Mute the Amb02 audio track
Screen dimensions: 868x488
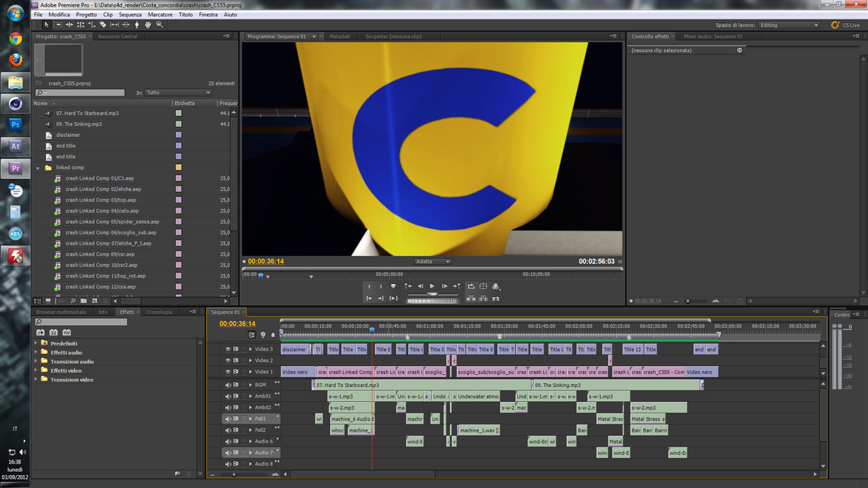[x=228, y=407]
